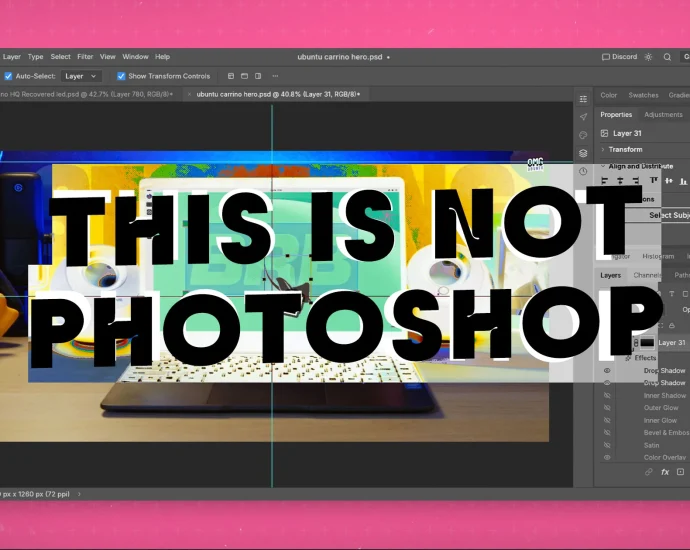
Task: Show the Satin effect
Action: tap(607, 445)
